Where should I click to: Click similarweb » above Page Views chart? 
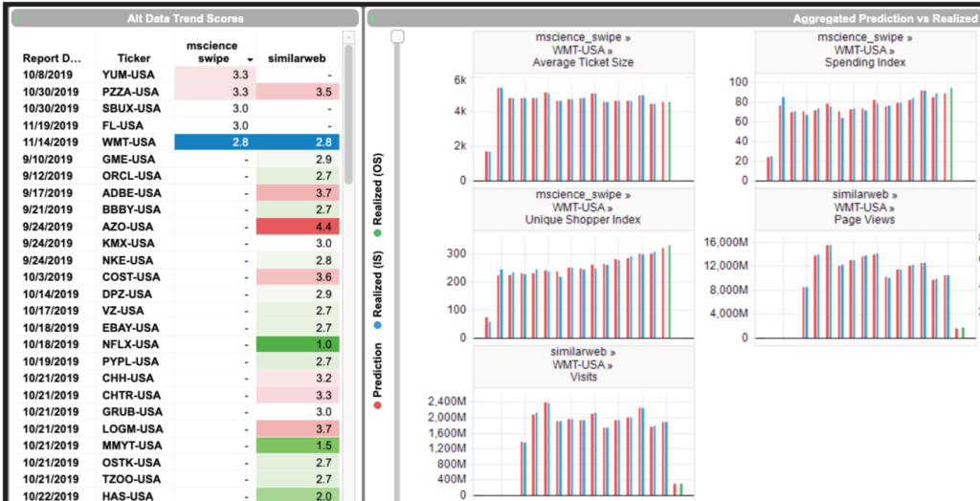click(865, 195)
